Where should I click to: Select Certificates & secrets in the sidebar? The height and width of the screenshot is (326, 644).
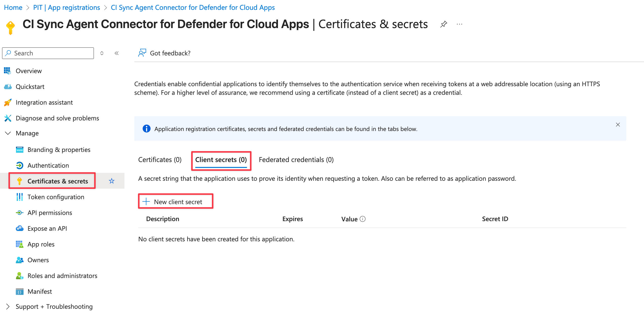coord(58,181)
